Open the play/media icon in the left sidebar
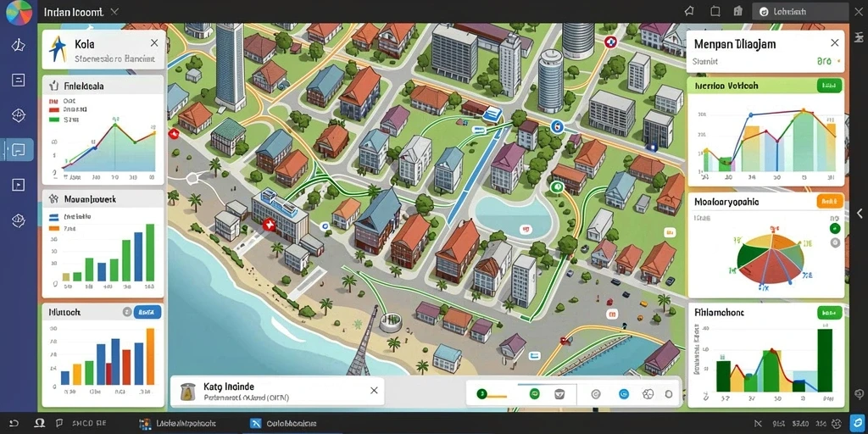This screenshot has width=868, height=434. pos(19,184)
